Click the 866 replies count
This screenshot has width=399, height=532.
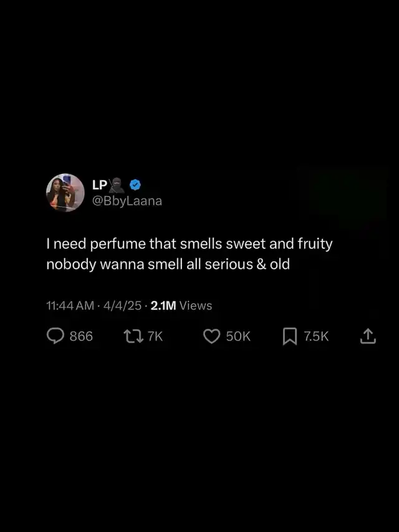[x=81, y=337]
